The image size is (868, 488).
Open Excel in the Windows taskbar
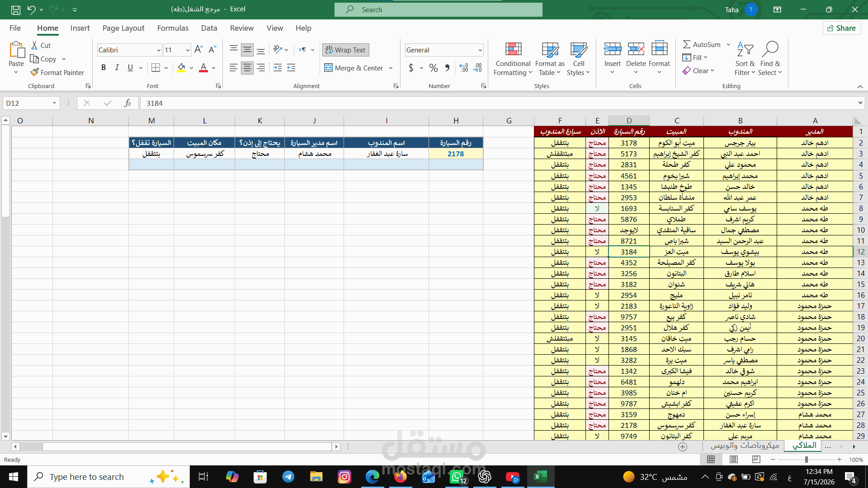540,477
